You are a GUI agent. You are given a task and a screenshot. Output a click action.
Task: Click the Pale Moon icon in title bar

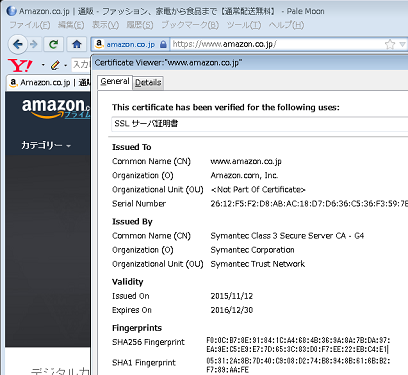11,11
